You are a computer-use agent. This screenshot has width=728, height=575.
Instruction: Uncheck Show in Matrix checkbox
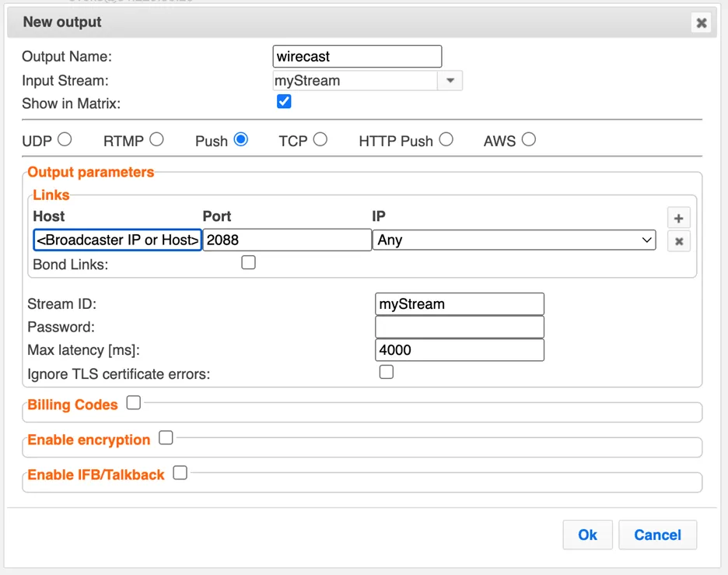pos(284,102)
